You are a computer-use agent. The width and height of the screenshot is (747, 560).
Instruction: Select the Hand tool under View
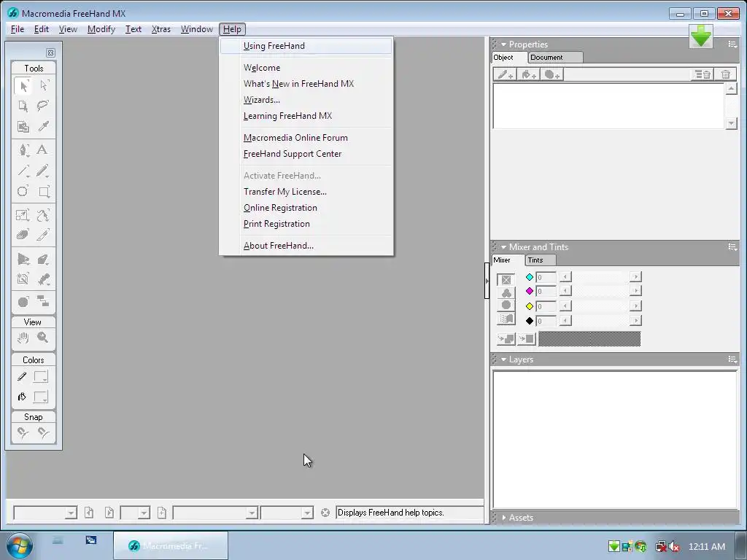coord(23,338)
